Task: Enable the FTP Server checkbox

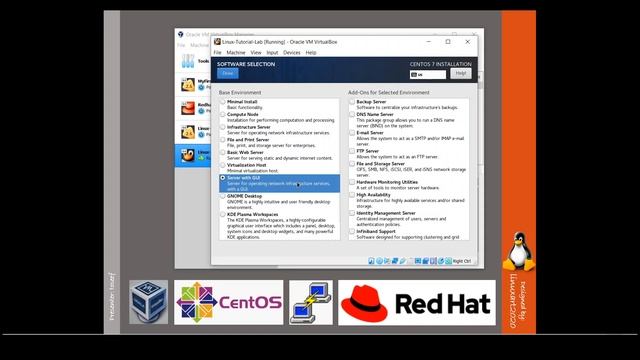Action: pos(352,151)
